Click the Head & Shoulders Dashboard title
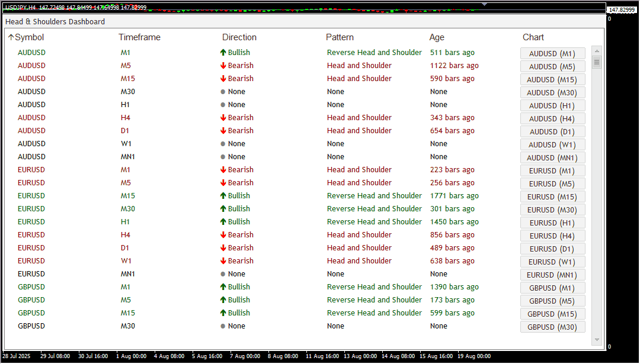Image resolution: width=640 pixels, height=364 pixels. pos(55,22)
